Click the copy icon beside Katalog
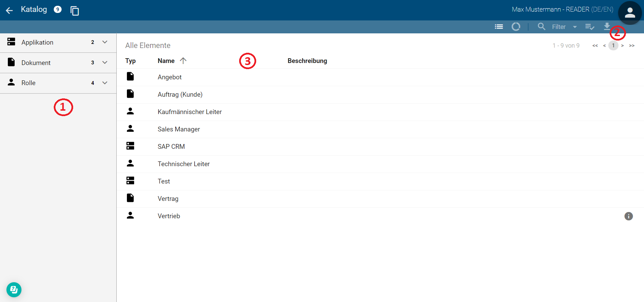Viewport: 644px width, 302px height. (x=75, y=11)
